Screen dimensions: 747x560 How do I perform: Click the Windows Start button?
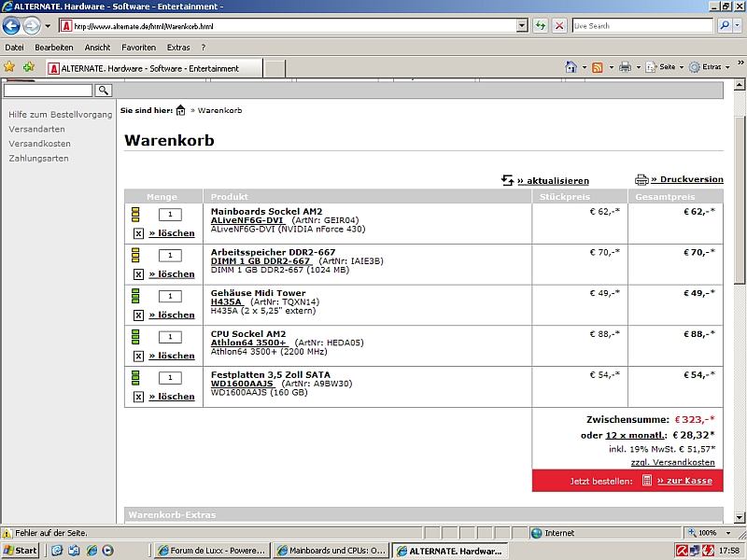(x=20, y=551)
